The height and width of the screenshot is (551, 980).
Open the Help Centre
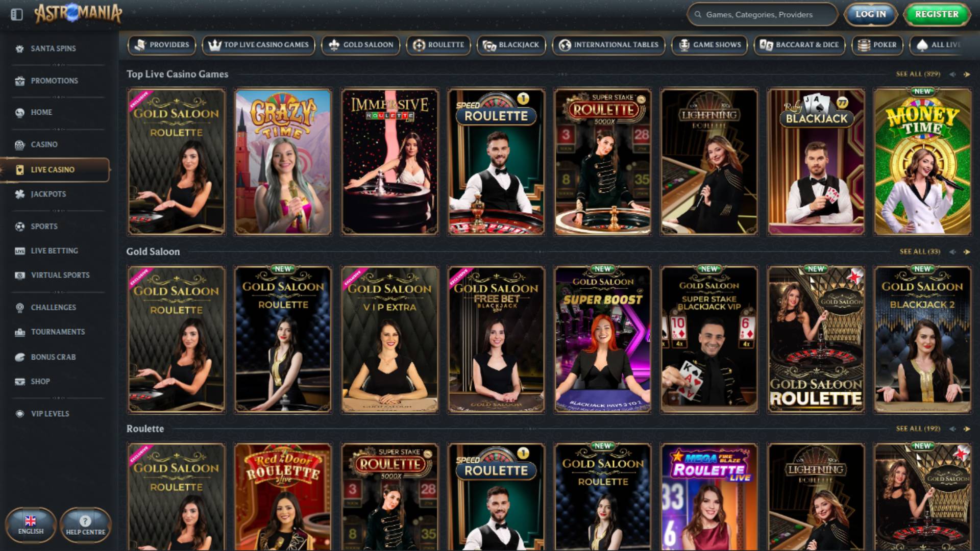86,525
